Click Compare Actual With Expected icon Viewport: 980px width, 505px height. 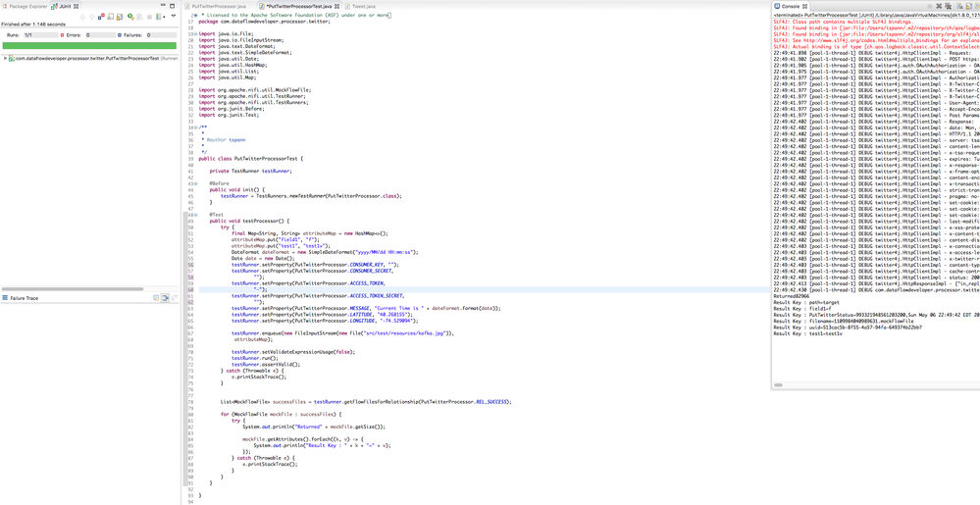pyautogui.click(x=175, y=298)
